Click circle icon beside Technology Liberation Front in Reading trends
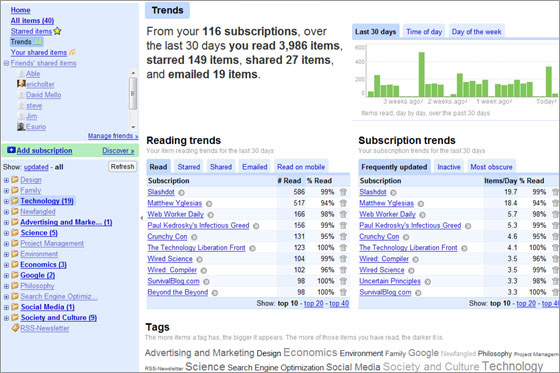The height and width of the screenshot is (373, 560). tap(252, 248)
